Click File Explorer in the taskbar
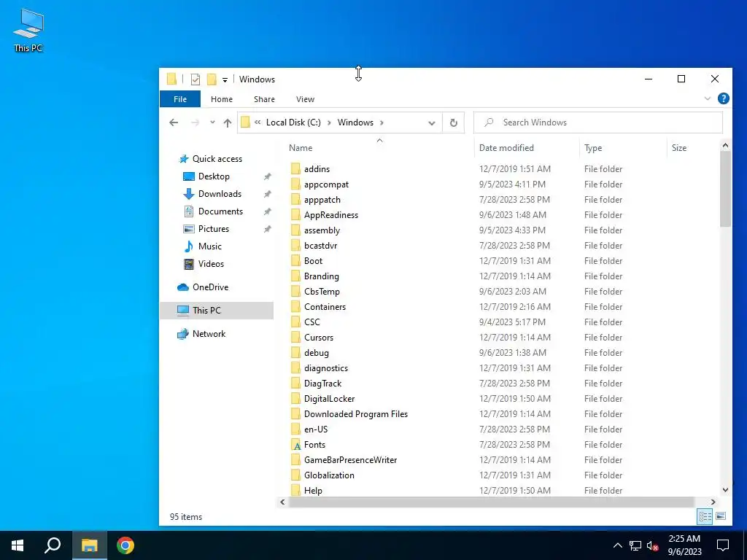Screen dimensions: 747x560 pyautogui.click(x=89, y=545)
